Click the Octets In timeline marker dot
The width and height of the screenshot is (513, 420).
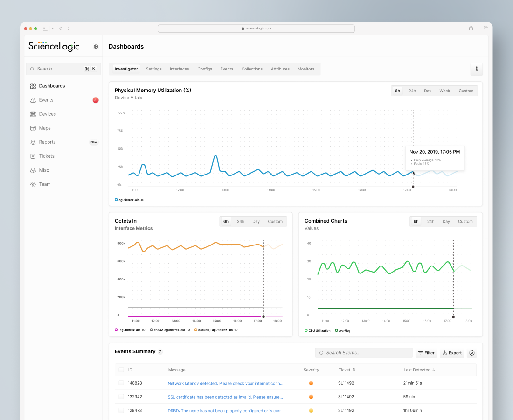[263, 317]
